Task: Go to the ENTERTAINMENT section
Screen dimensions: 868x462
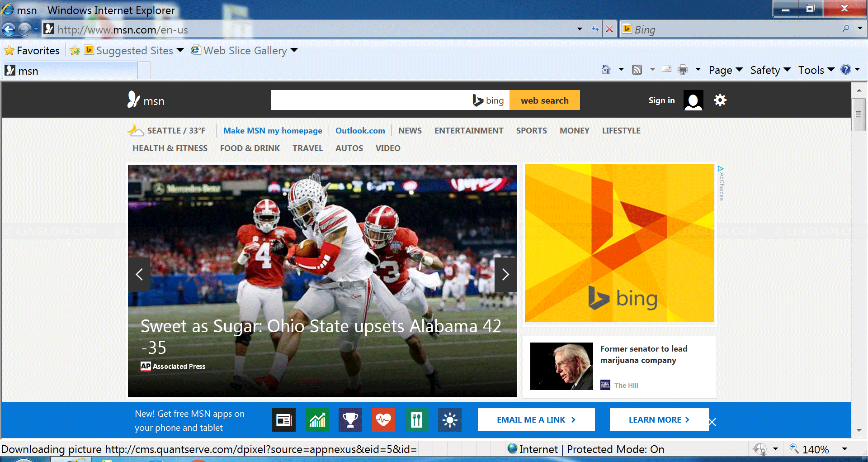Action: [x=469, y=130]
